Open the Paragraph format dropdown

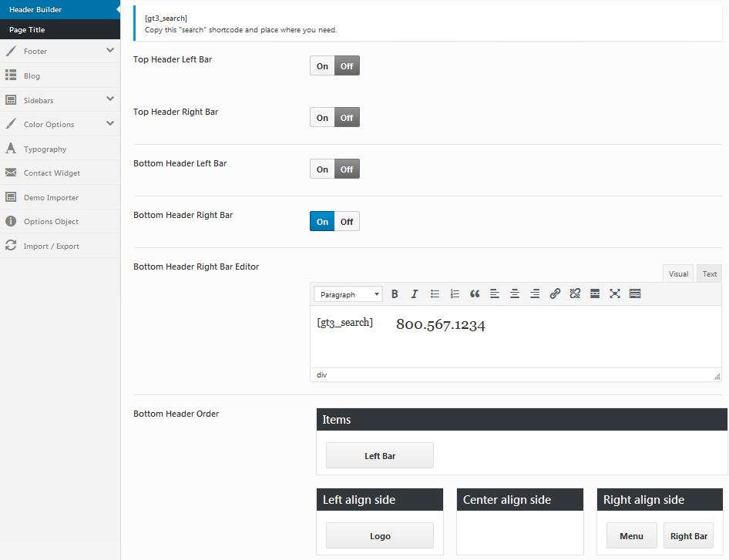tap(348, 294)
